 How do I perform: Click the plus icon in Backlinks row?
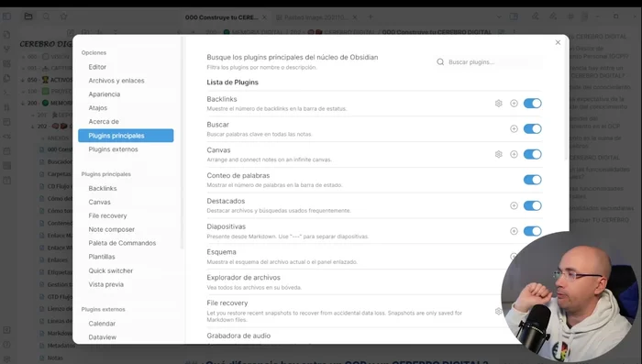tap(514, 104)
